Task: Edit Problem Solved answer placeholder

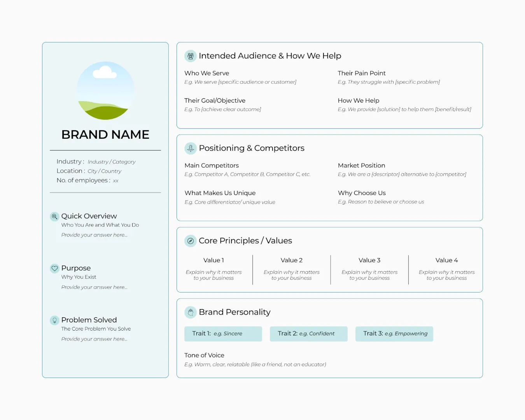Action: pos(94,339)
